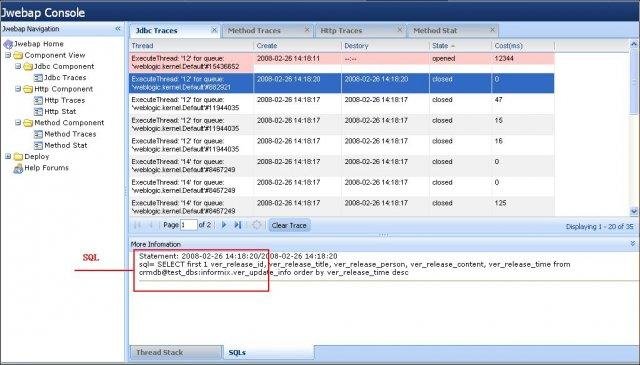Go to the last page

point(238,225)
